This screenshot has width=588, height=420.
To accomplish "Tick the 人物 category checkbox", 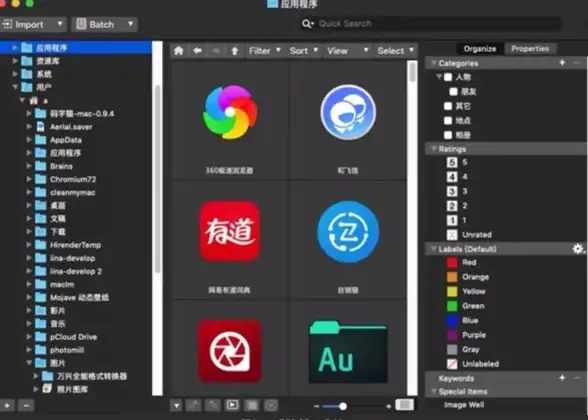I will [448, 77].
